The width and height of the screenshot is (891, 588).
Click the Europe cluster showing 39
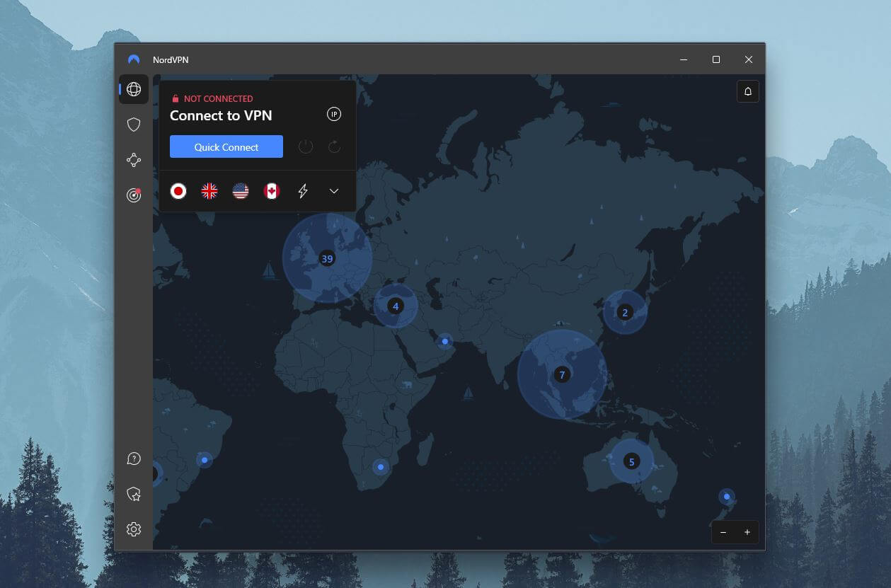327,259
